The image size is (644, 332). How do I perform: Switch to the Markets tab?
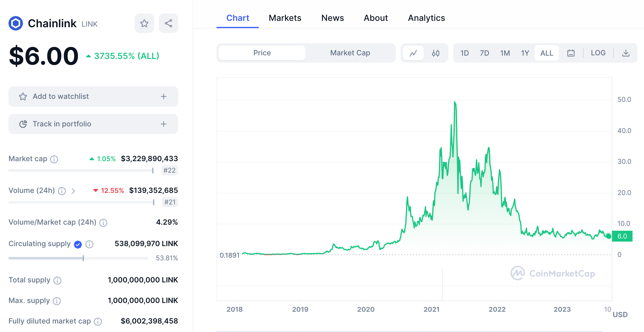tap(285, 18)
